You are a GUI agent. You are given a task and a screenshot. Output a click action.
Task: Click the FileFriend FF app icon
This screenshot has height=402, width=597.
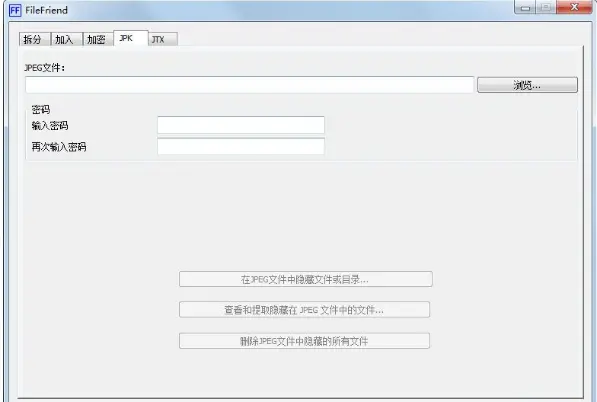click(x=15, y=10)
